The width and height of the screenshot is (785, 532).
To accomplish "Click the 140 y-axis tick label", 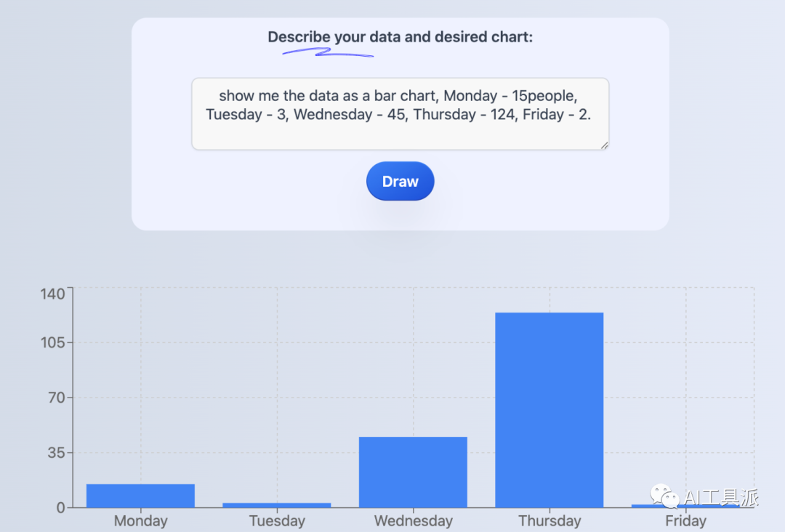I will 52,294.
